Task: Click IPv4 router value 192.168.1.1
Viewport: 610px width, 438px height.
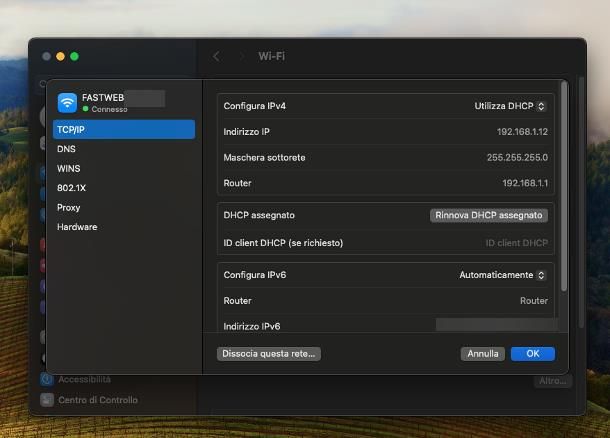Action: [x=525, y=183]
